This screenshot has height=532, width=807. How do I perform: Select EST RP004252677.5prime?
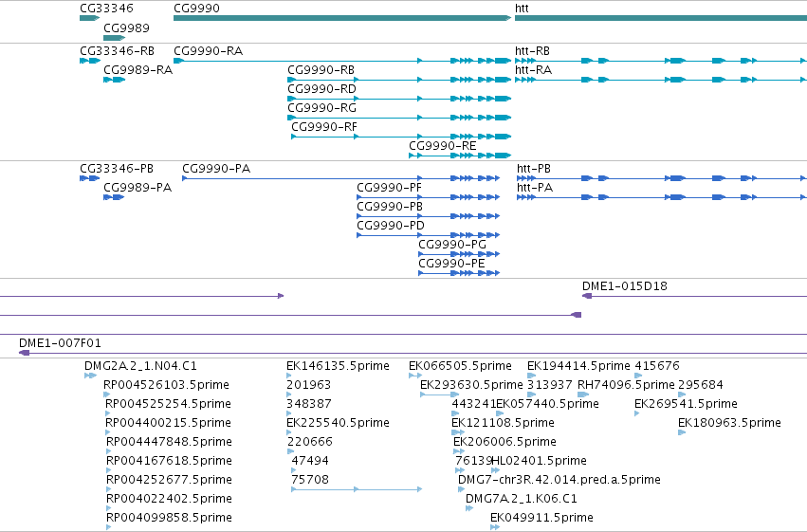(x=169, y=481)
